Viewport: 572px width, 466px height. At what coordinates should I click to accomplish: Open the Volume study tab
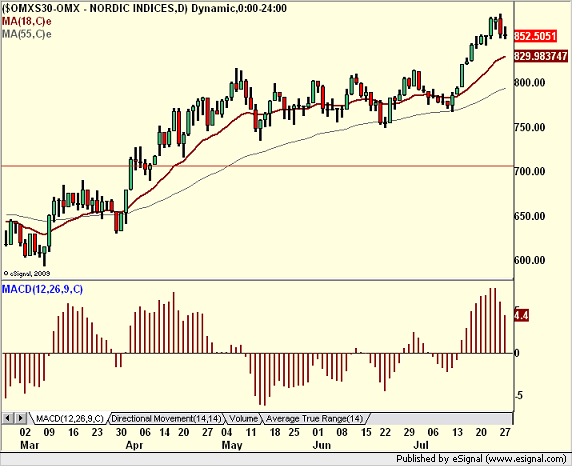[x=244, y=419]
